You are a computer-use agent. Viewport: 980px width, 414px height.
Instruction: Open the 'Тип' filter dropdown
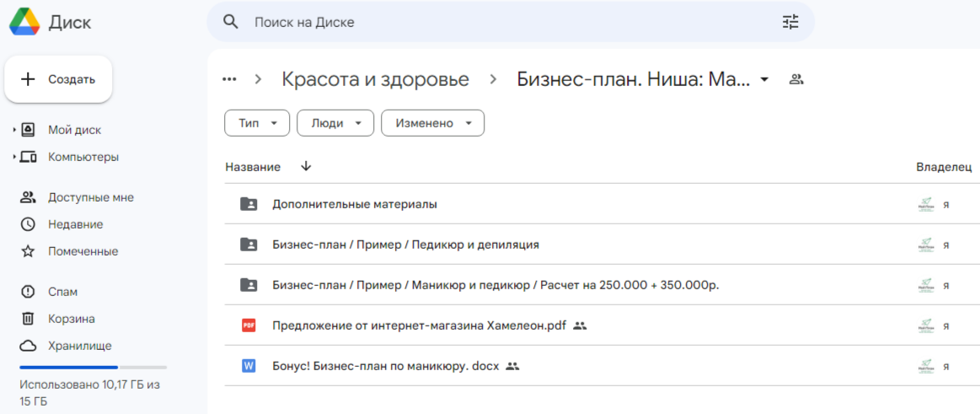pyautogui.click(x=257, y=123)
